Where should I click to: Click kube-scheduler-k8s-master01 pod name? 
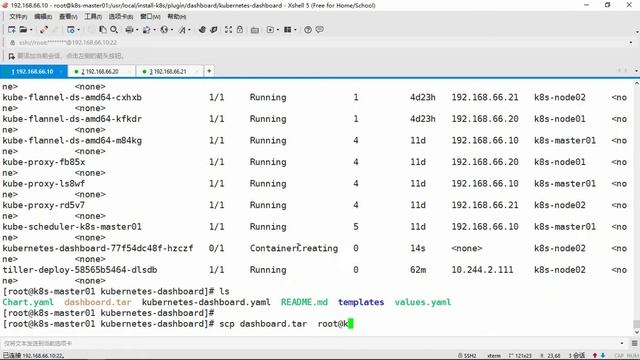(x=72, y=227)
